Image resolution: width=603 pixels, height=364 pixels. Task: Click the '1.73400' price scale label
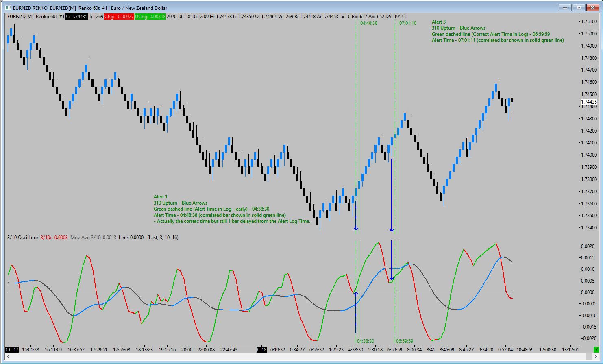(x=589, y=228)
